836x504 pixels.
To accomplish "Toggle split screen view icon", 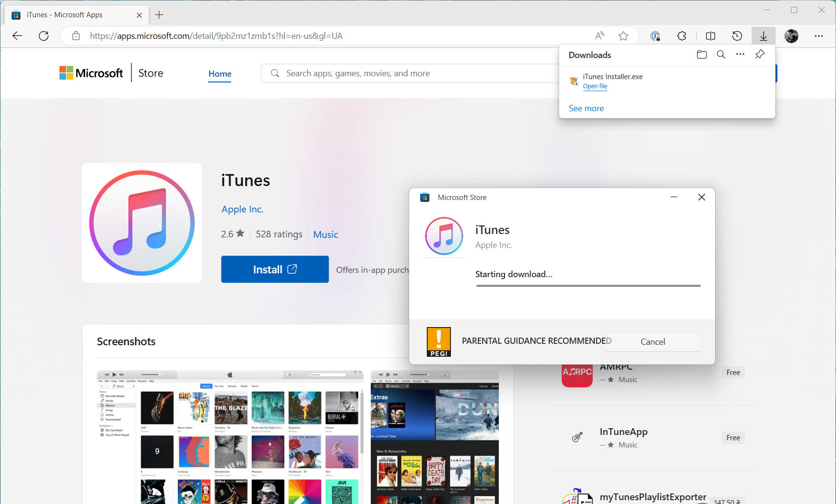I will pos(711,36).
